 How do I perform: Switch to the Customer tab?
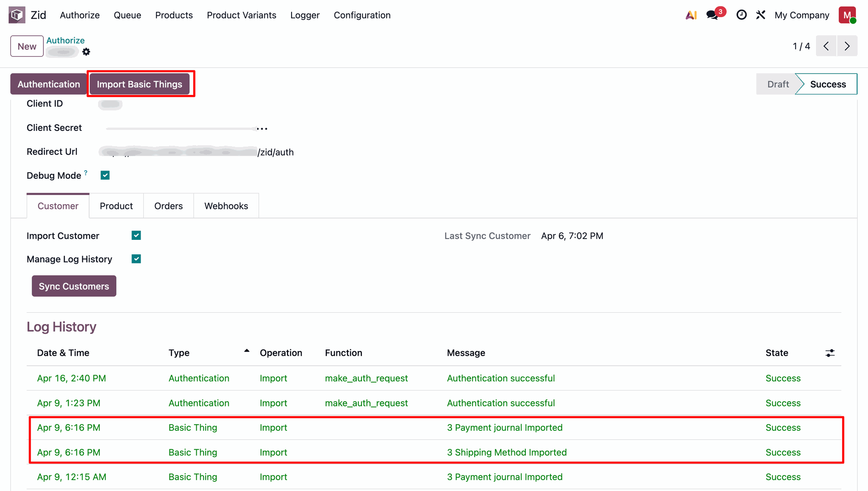(58, 206)
